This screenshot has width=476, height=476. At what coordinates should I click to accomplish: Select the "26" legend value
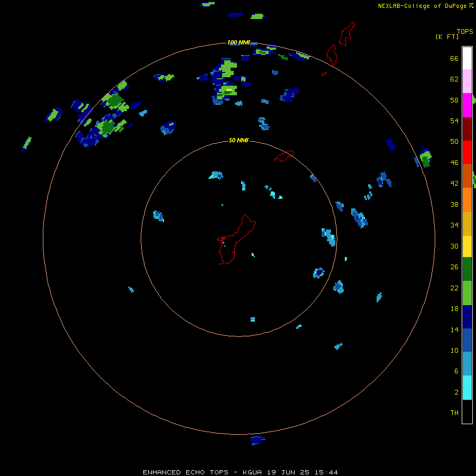(x=454, y=267)
